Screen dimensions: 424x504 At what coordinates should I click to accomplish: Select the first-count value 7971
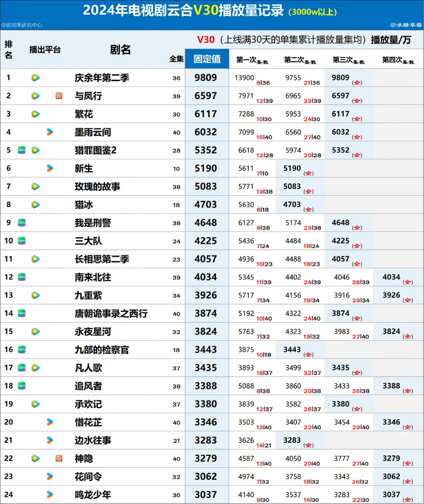click(246, 96)
